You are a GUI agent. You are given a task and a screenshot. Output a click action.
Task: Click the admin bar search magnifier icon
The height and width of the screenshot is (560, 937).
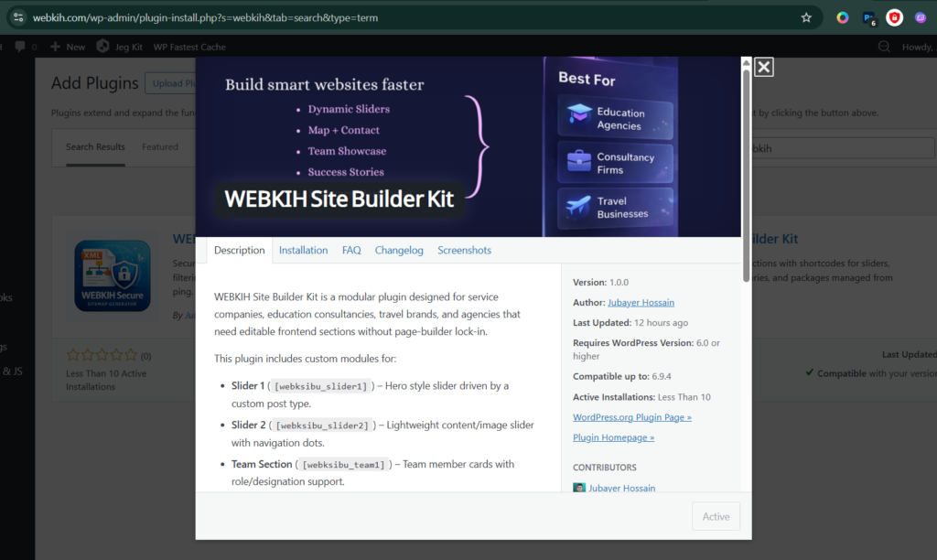(884, 47)
